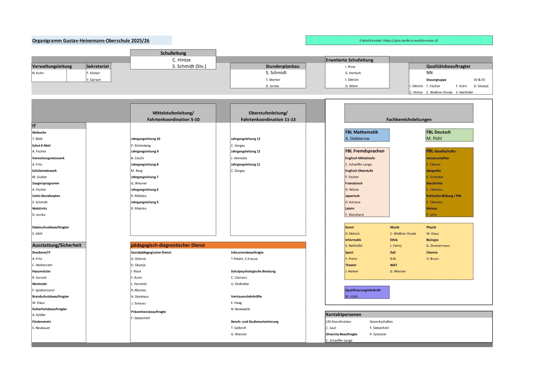Select the FBL Deutsch green box
Image resolution: width=555 pixels, height=392 pixels.
click(449, 135)
